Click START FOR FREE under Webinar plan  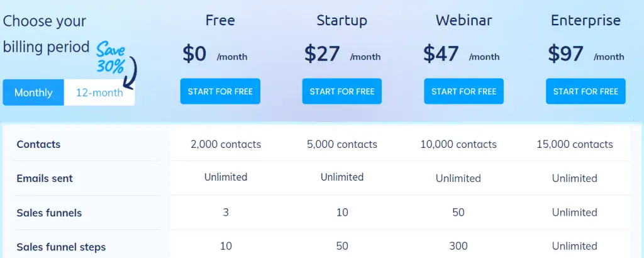pyautogui.click(x=464, y=91)
